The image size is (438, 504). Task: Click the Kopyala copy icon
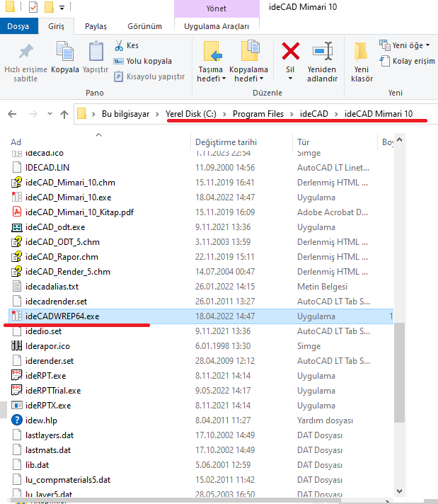point(65,51)
